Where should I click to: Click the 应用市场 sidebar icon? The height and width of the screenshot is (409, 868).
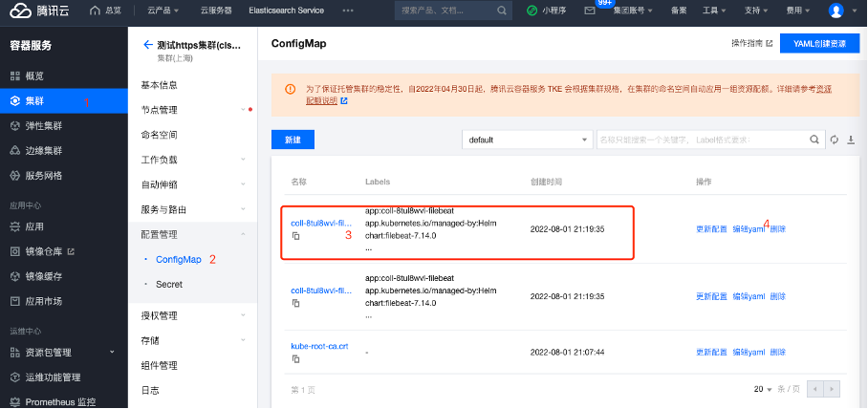tap(15, 302)
